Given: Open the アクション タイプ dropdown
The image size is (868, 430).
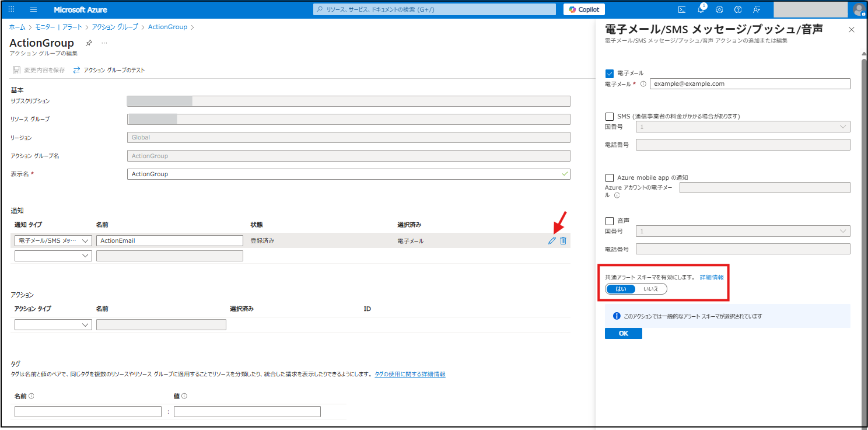Looking at the screenshot, I should [x=53, y=324].
